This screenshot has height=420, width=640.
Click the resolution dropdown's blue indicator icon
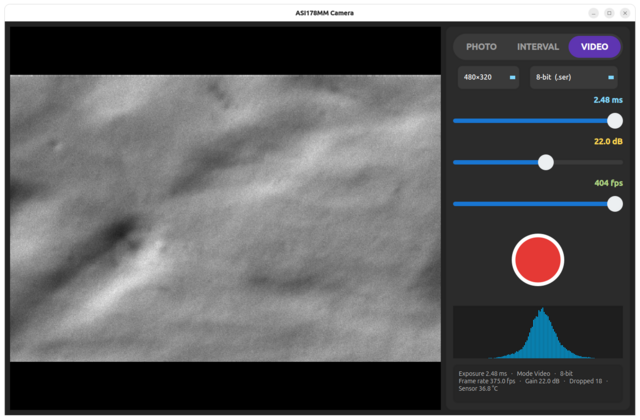click(512, 78)
